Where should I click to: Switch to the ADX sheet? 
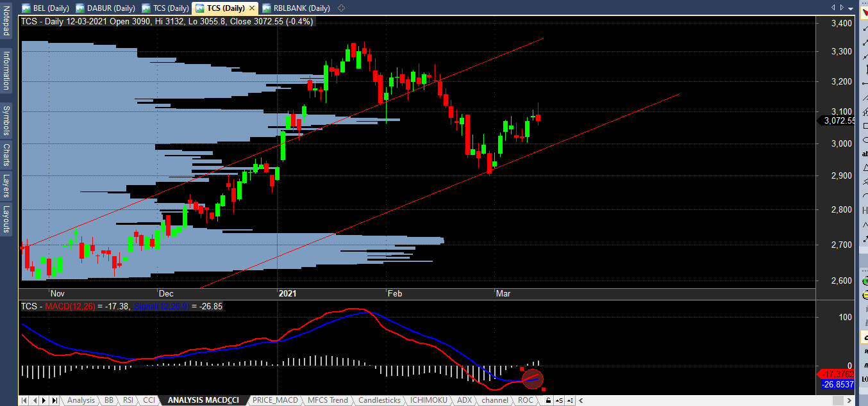[464, 400]
